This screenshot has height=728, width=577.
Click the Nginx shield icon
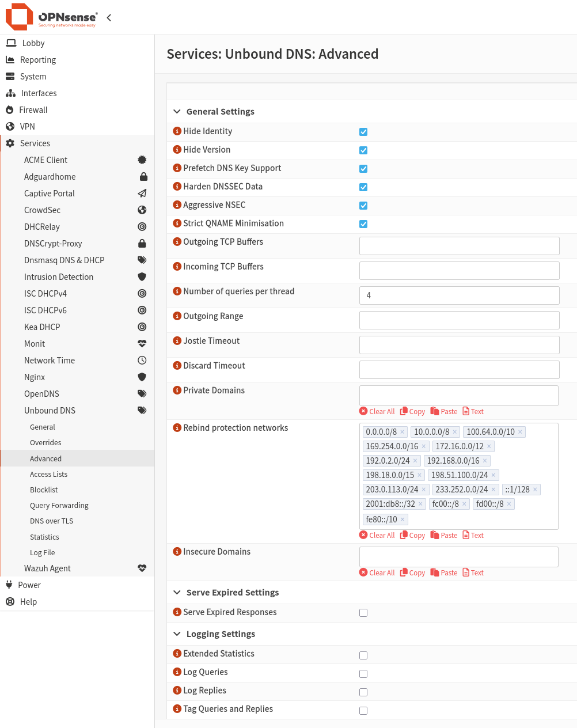[142, 377]
